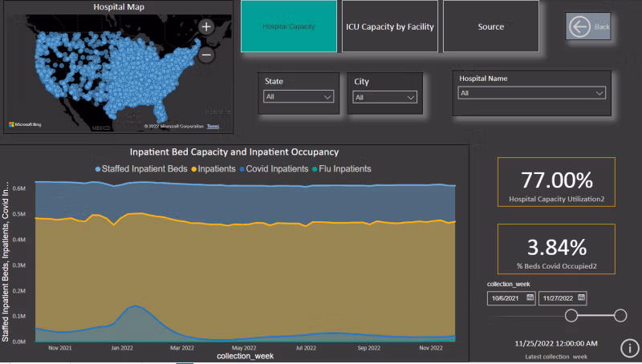The image size is (642, 364).
Task: Open calendar picker for end date
Action: coord(582,298)
